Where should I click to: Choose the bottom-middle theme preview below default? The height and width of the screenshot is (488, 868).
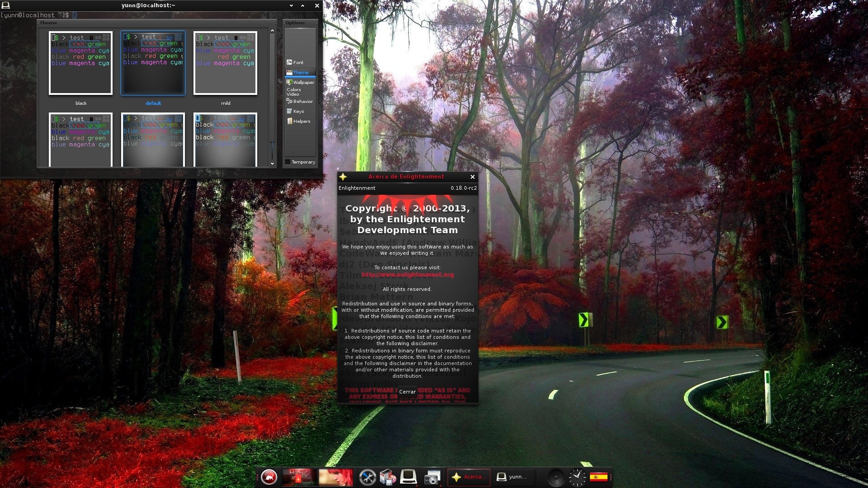click(x=153, y=140)
